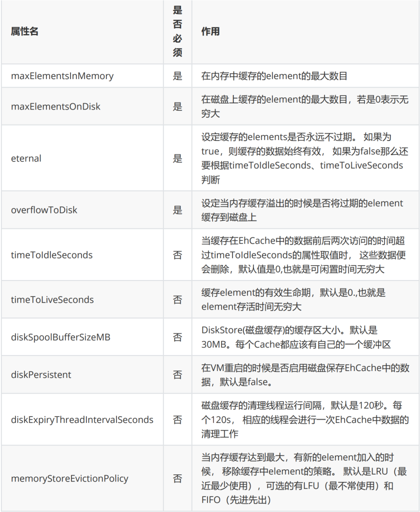Click 否 in the diskSpoolBufferSizeMB row
The width and height of the screenshot is (420, 512).
click(x=177, y=337)
